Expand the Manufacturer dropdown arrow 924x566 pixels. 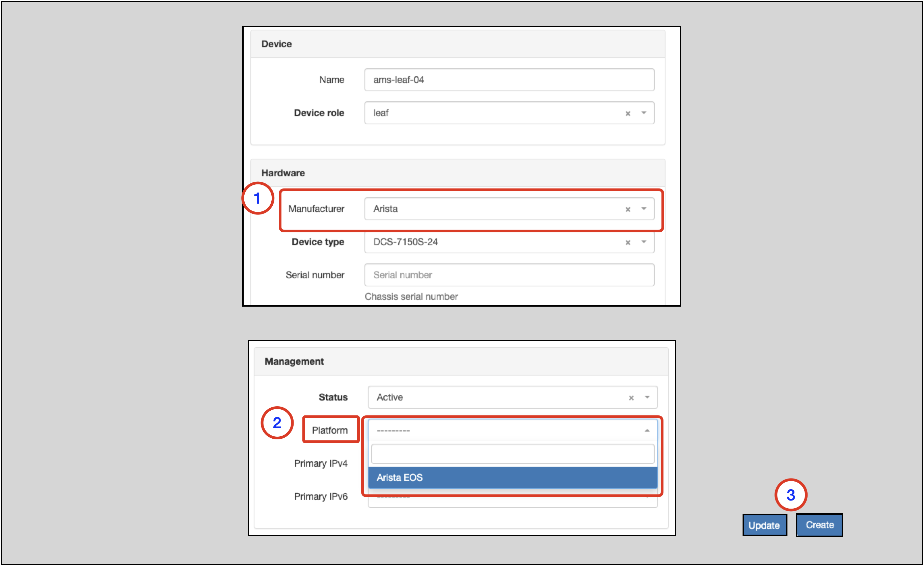tap(644, 209)
